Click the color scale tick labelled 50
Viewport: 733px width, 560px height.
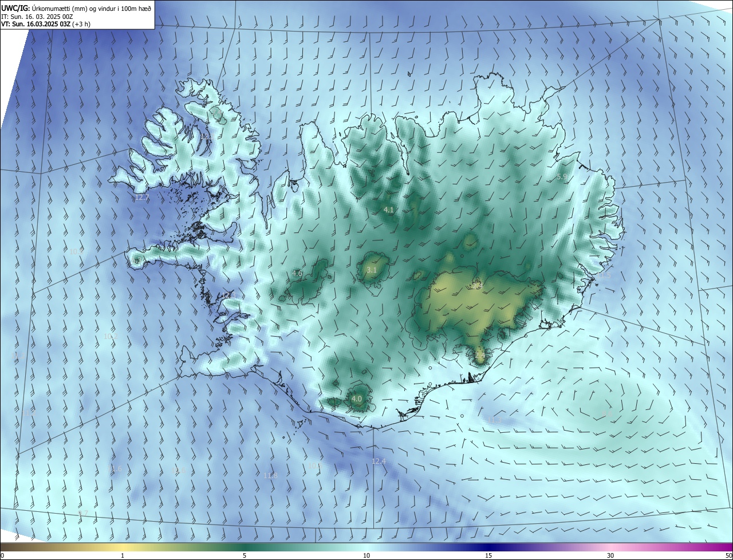coord(728,556)
